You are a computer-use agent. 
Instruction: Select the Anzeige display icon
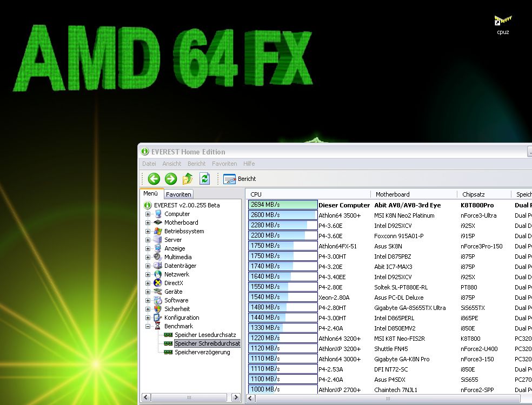158,248
